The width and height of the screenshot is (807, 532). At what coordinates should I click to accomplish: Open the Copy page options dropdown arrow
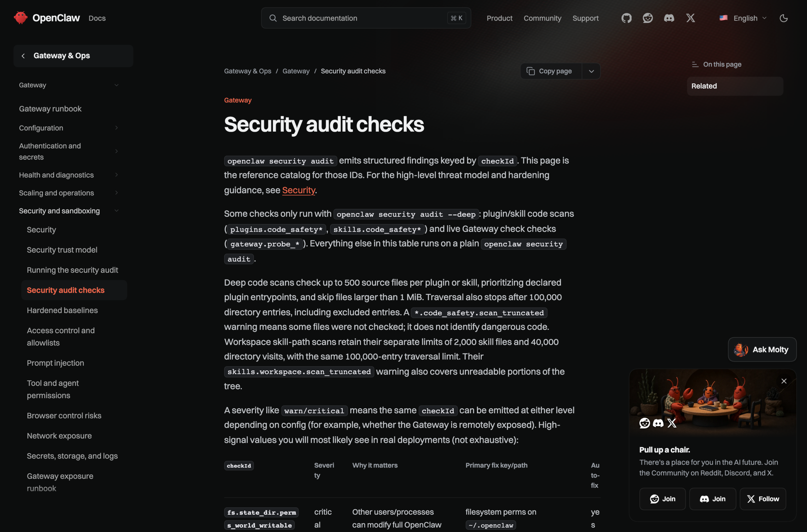591,71
